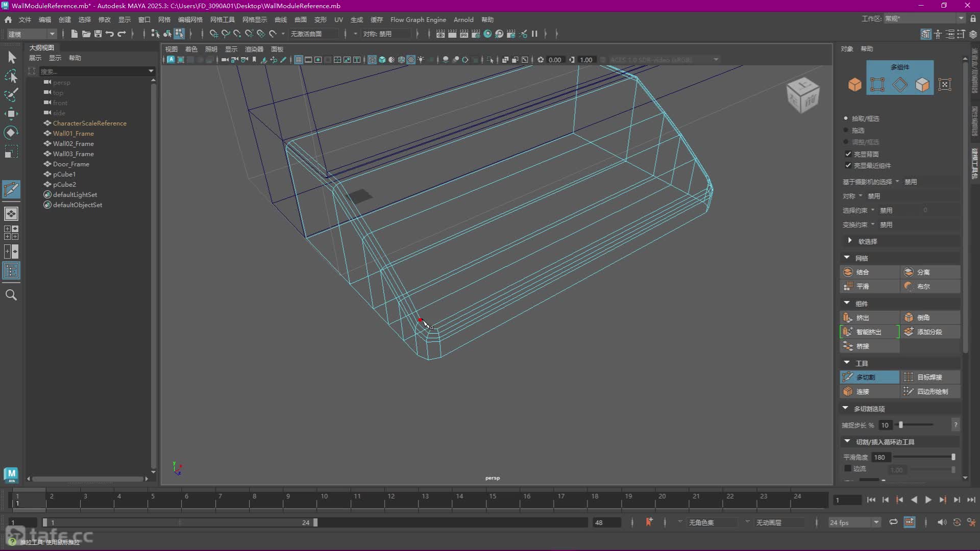Click the 添加分段 add divisions button
This screenshot has height=551, width=980.
929,332
